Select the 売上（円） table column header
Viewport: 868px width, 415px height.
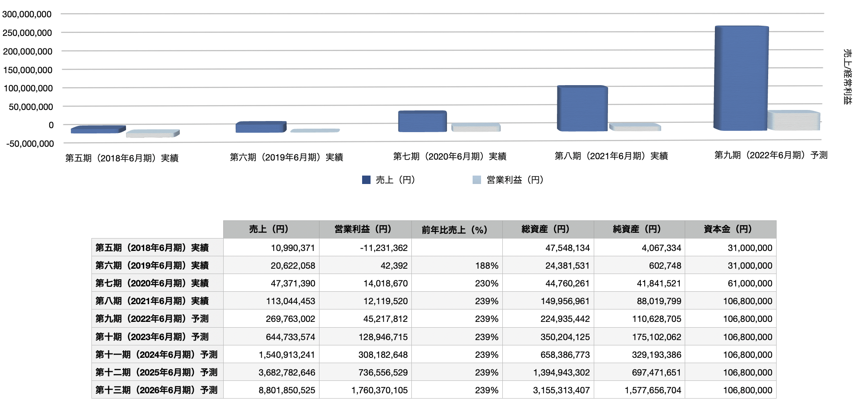[x=271, y=229]
